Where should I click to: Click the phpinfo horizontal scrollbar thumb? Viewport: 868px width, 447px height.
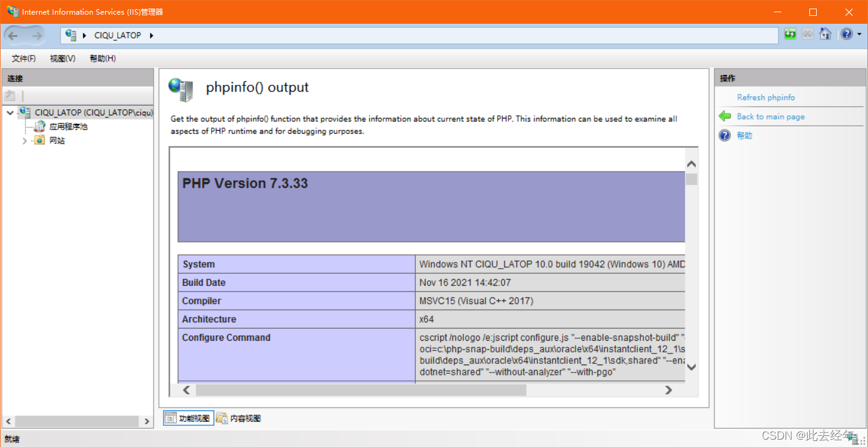[361, 390]
